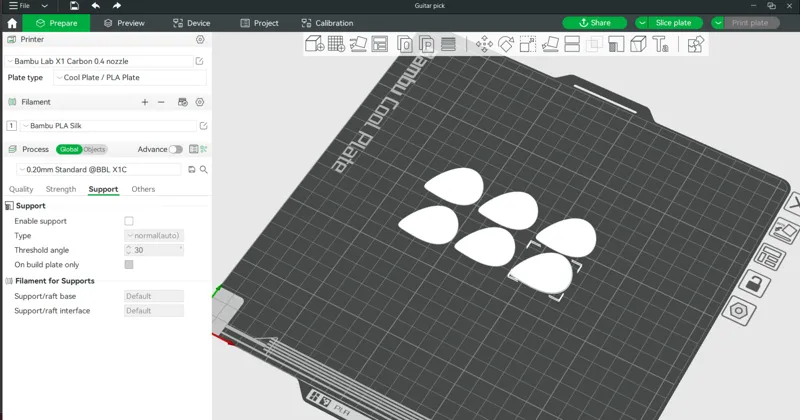The width and height of the screenshot is (800, 420).
Task: Click the redo arrow
Action: pyautogui.click(x=117, y=6)
